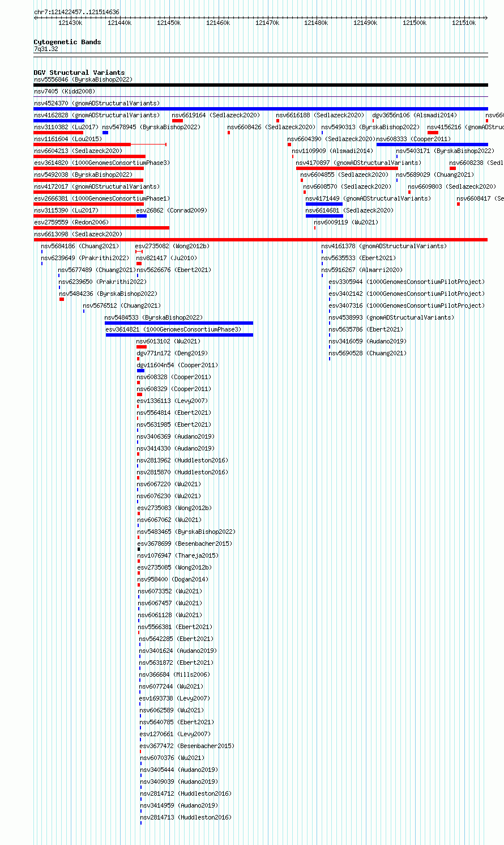Image resolution: width=504 pixels, height=845 pixels.
Task: Click nsv5492038 (ByrskaBishop2022) label
Action: (83, 175)
